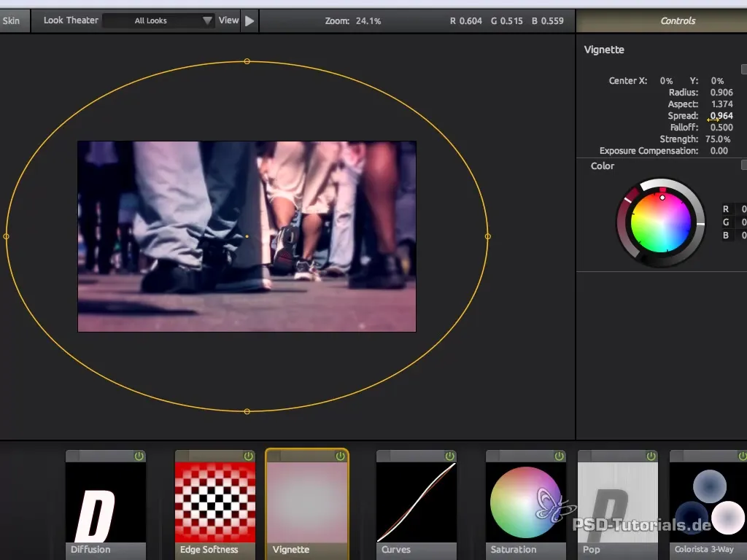This screenshot has width=747, height=560.
Task: Select the Vignette tool card thumbnail
Action: pos(307,502)
